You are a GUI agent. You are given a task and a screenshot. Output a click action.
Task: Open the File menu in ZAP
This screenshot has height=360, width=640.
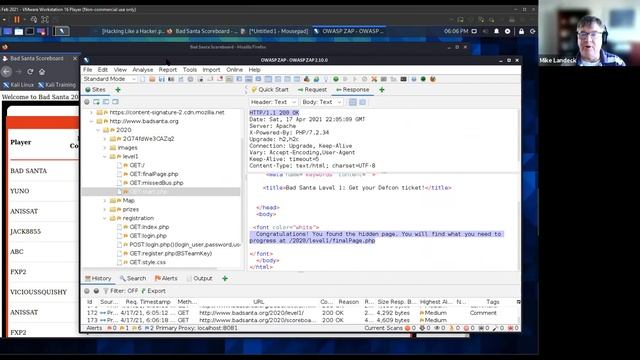coord(87,70)
